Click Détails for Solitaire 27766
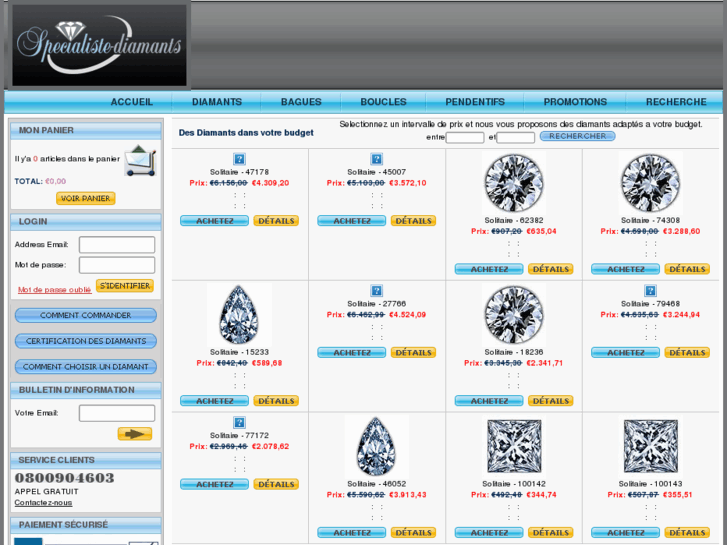Image resolution: width=727 pixels, height=545 pixels. point(413,353)
